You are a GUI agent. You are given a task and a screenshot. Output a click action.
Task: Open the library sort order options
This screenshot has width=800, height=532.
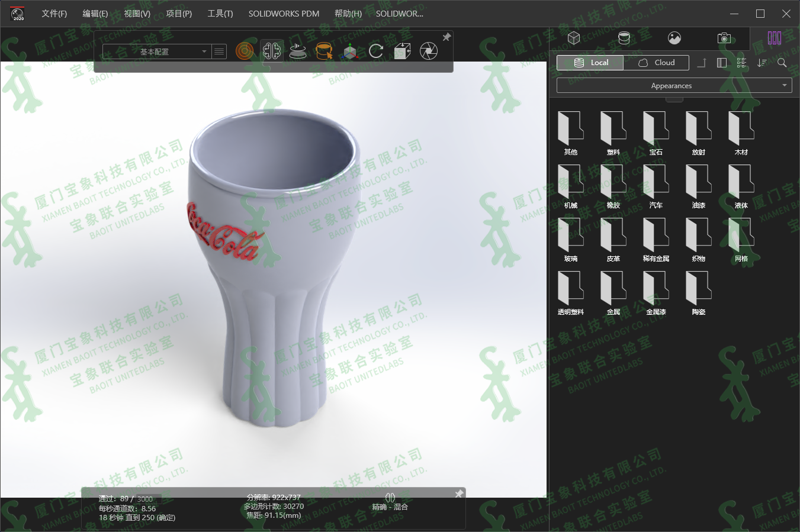[x=762, y=63]
